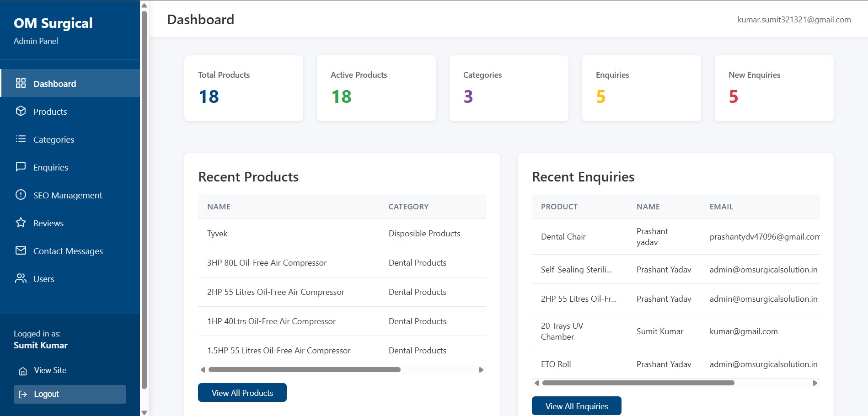Viewport: 868px width, 416px height.
Task: Click the Tyvek product row name
Action: click(217, 234)
